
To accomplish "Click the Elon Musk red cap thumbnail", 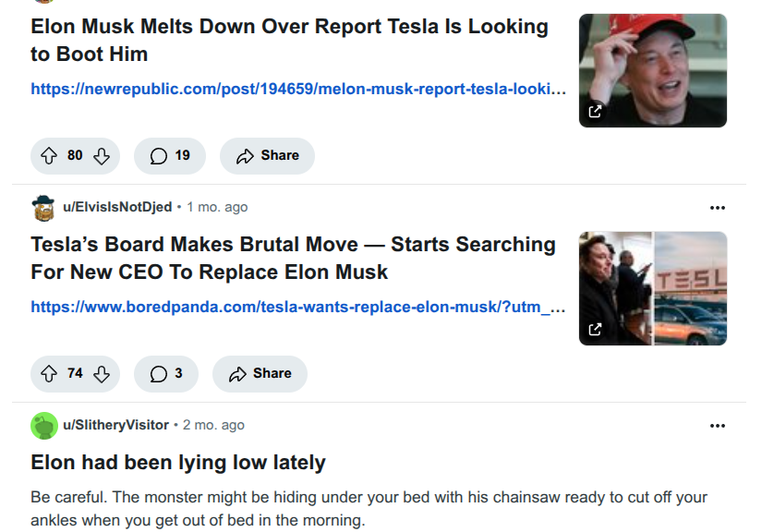I will [x=653, y=70].
